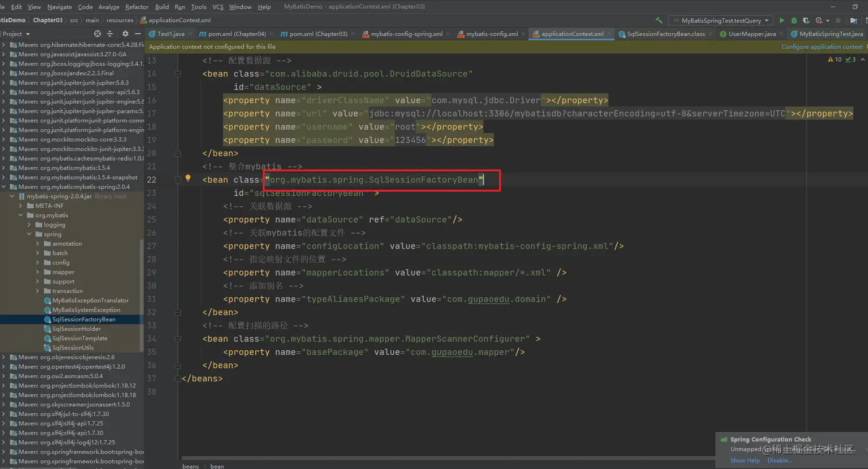
Task: Click the Build project hammer icon
Action: click(658, 21)
